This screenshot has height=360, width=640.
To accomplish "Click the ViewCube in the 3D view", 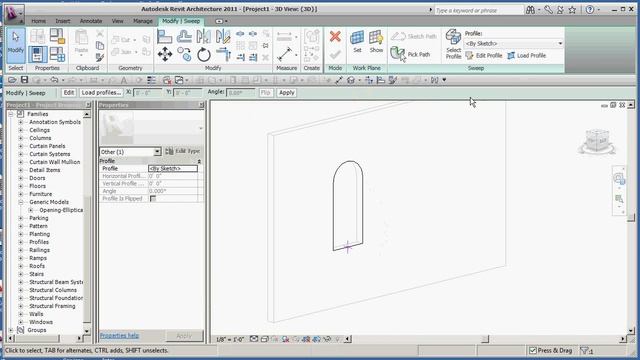I will [597, 142].
